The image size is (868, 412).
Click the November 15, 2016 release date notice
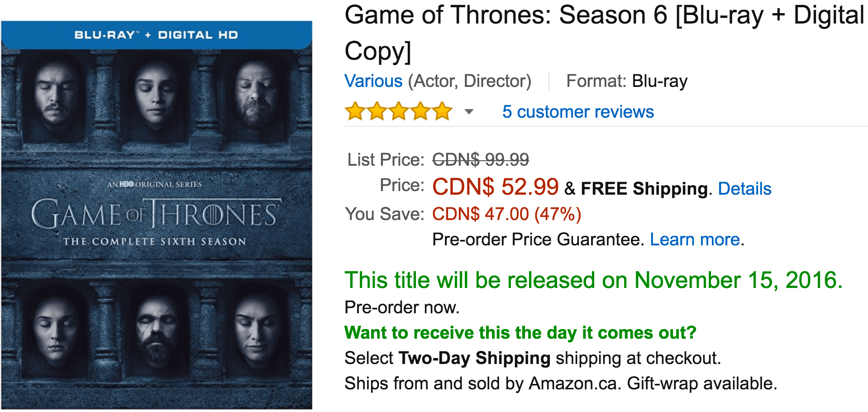(x=593, y=280)
